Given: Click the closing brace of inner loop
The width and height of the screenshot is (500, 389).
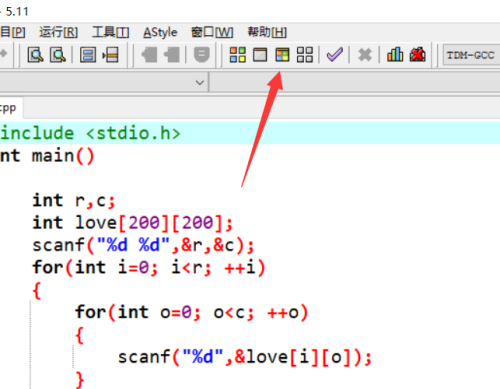Looking at the screenshot, I should [80, 380].
